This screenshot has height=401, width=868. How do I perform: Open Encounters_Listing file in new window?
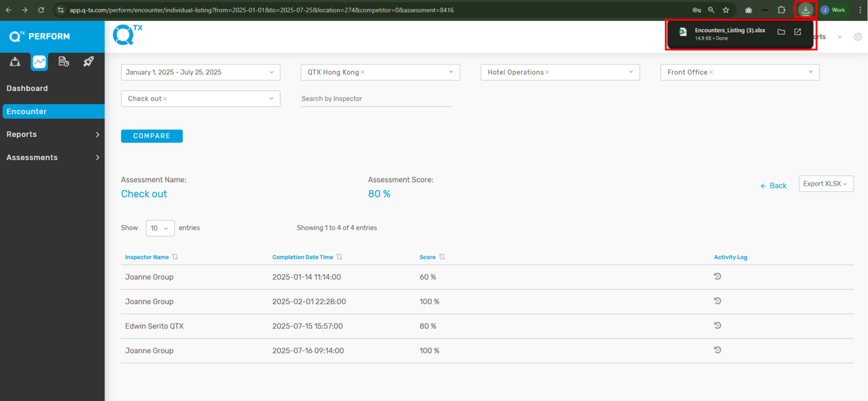pyautogui.click(x=798, y=32)
